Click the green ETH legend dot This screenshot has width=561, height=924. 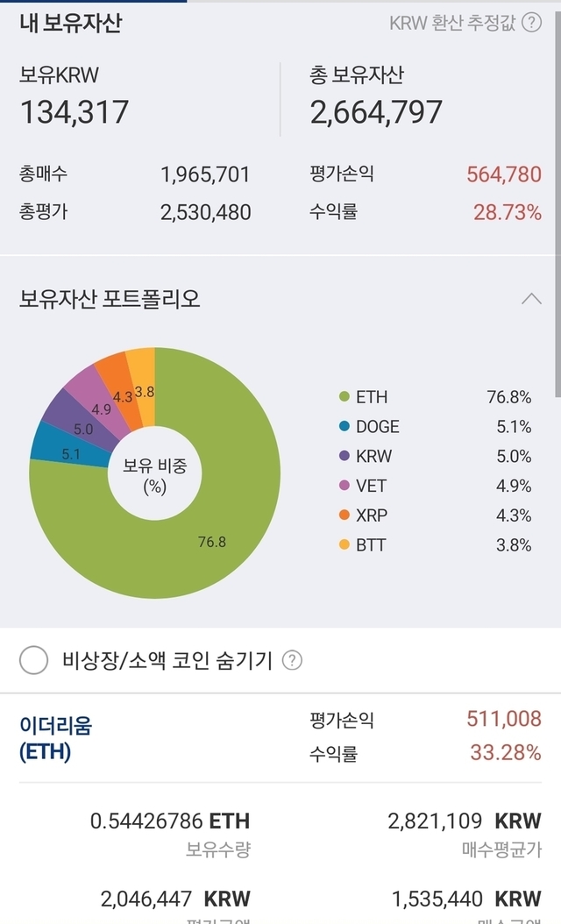[344, 397]
